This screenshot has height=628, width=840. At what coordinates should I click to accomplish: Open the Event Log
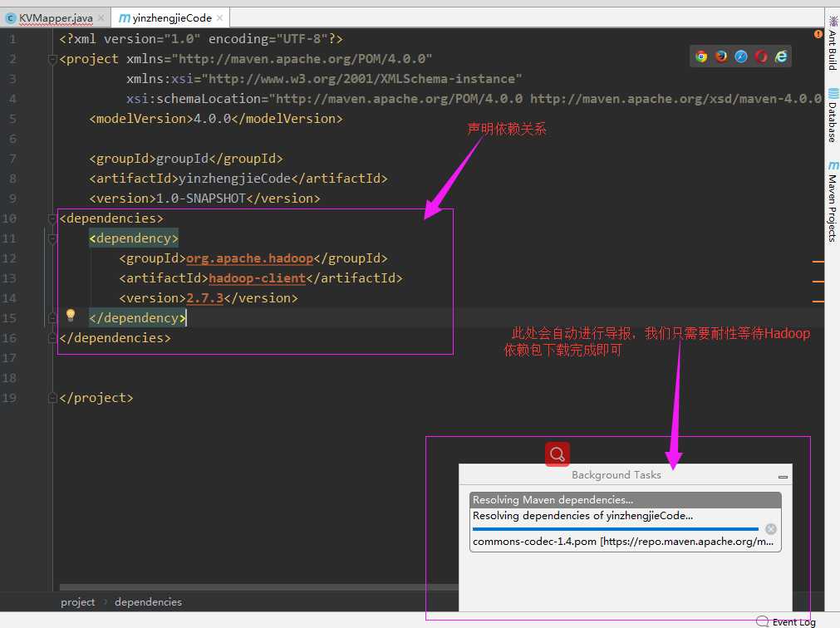(786, 621)
